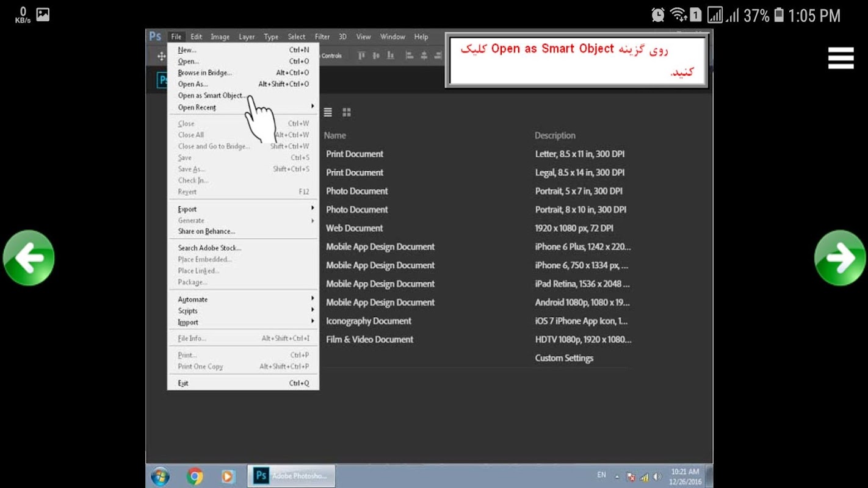868x488 pixels.
Task: Click the taskbar clock showing 10:21 AM
Action: coord(686,476)
